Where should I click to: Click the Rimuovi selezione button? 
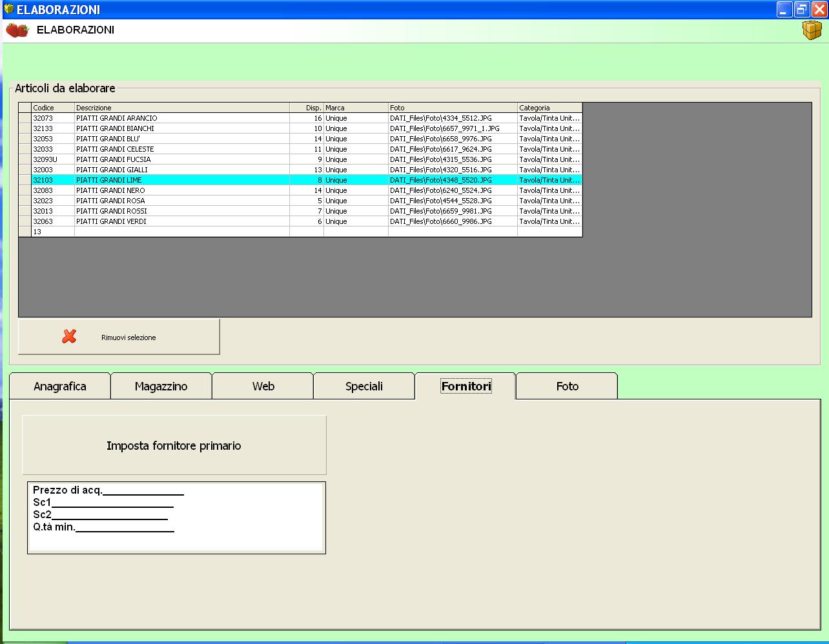[x=119, y=337]
